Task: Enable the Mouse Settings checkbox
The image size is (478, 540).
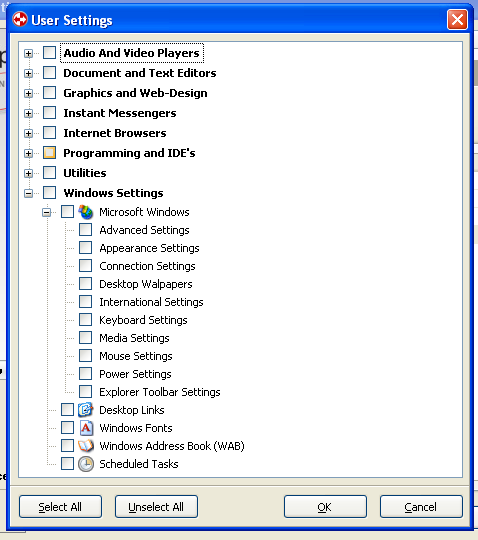Action: coord(85,356)
